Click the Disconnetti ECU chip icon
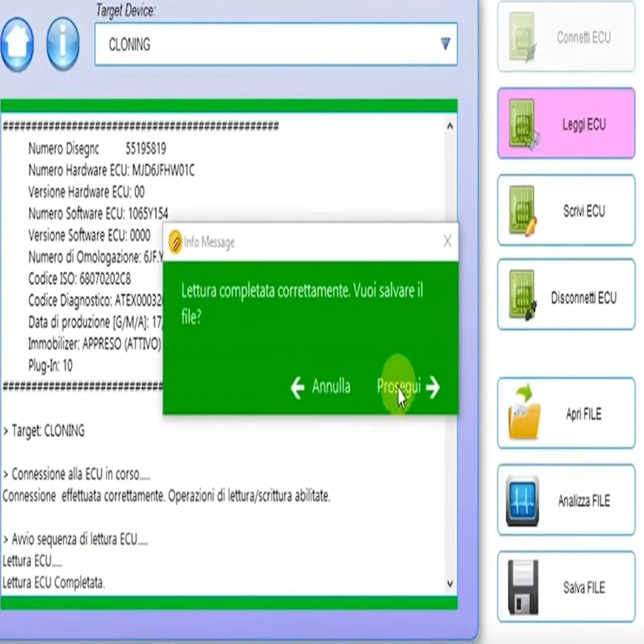This screenshot has height=644, width=644. (523, 296)
